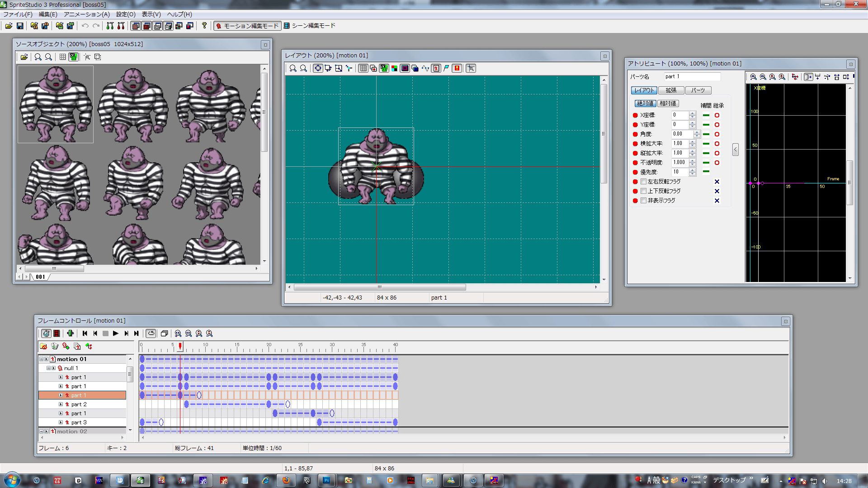
Task: Select the scale tool in Layout toolbar
Action: [x=339, y=68]
